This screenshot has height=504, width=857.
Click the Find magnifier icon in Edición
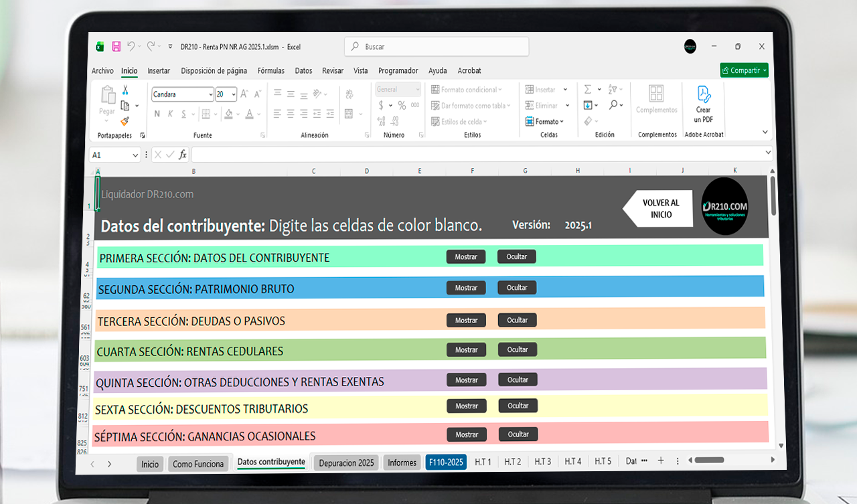point(613,105)
